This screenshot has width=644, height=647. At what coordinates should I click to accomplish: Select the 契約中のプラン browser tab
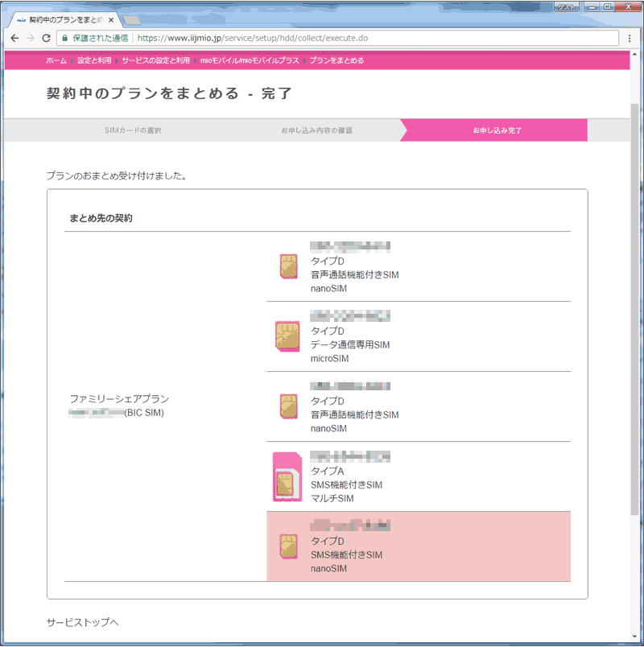point(64,19)
